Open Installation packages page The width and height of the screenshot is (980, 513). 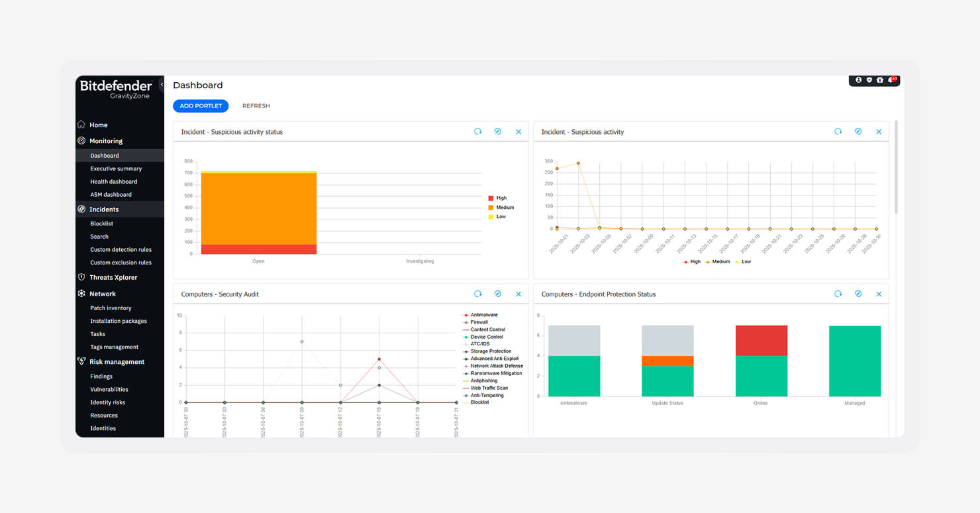click(120, 321)
